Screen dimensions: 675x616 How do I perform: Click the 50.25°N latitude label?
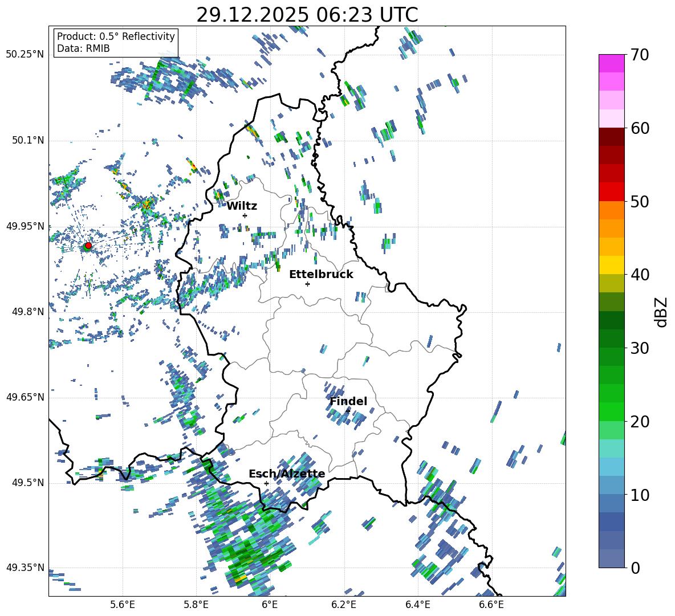coord(25,55)
